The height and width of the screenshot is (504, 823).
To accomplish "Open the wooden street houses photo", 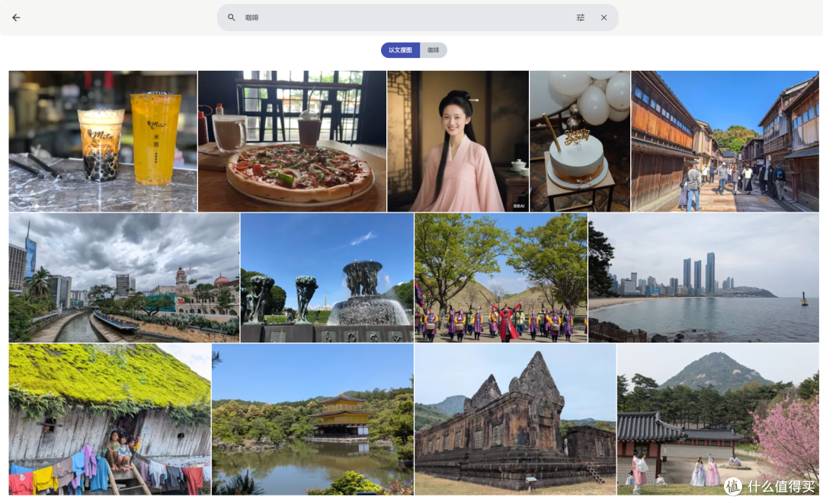I will pos(725,141).
